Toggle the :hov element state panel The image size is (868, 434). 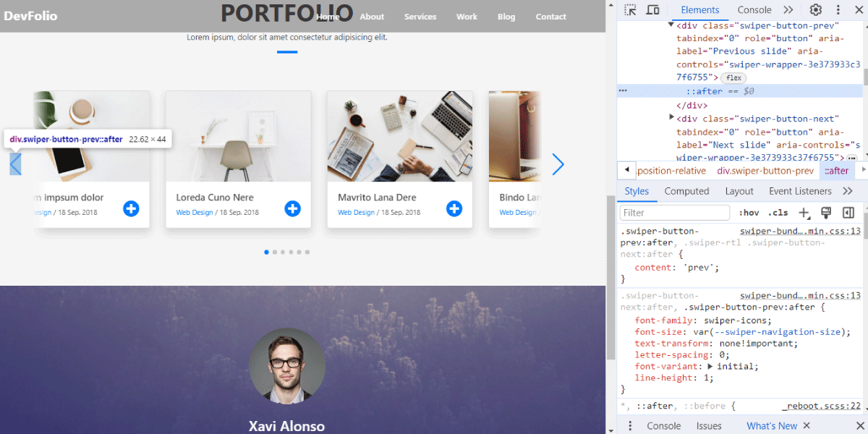coord(749,213)
